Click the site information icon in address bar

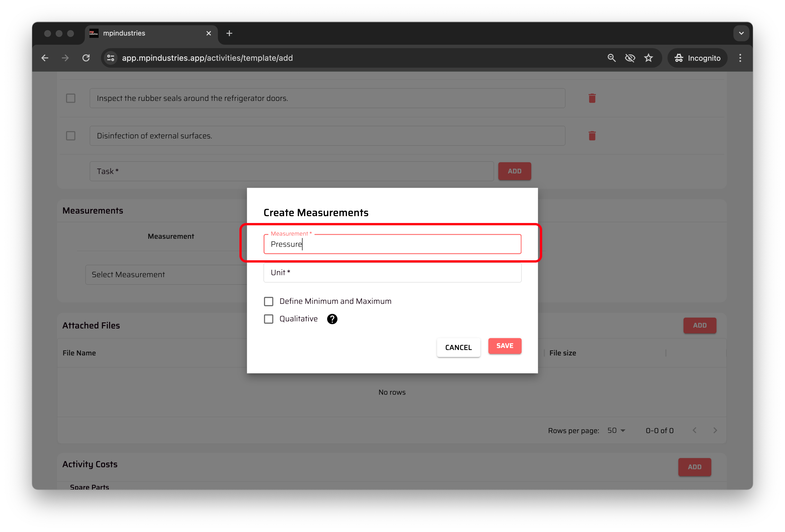click(x=111, y=58)
